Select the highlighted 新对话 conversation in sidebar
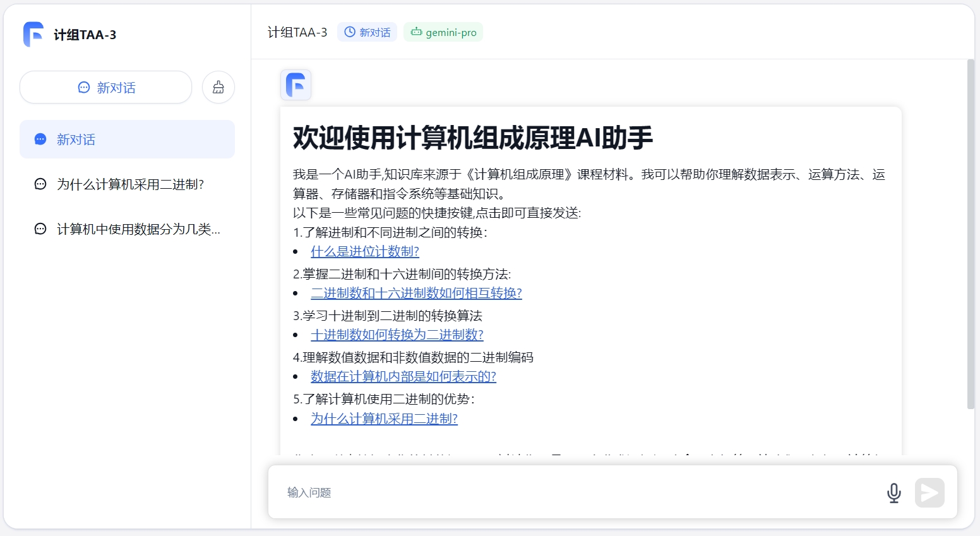980x536 pixels. [127, 140]
